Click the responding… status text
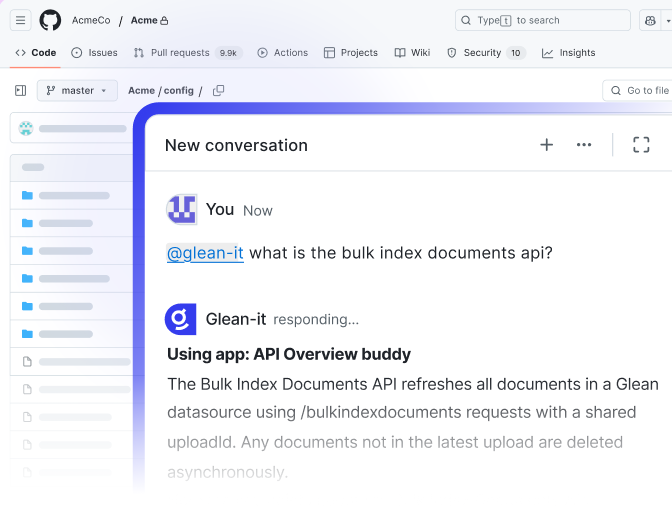 tap(316, 320)
